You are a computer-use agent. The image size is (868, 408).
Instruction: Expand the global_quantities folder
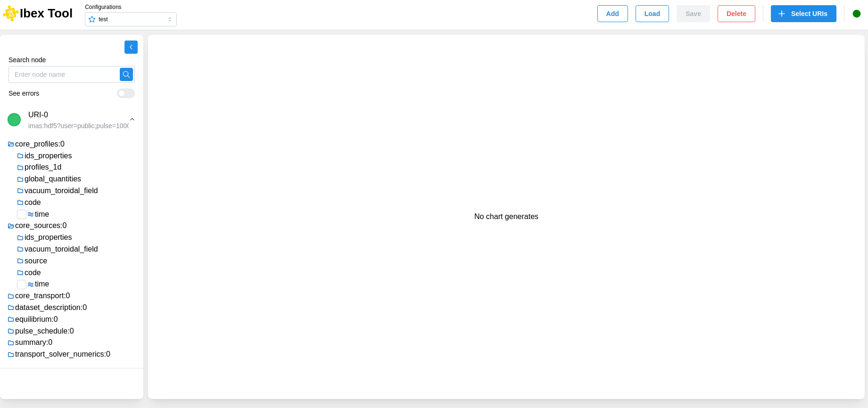click(x=52, y=179)
